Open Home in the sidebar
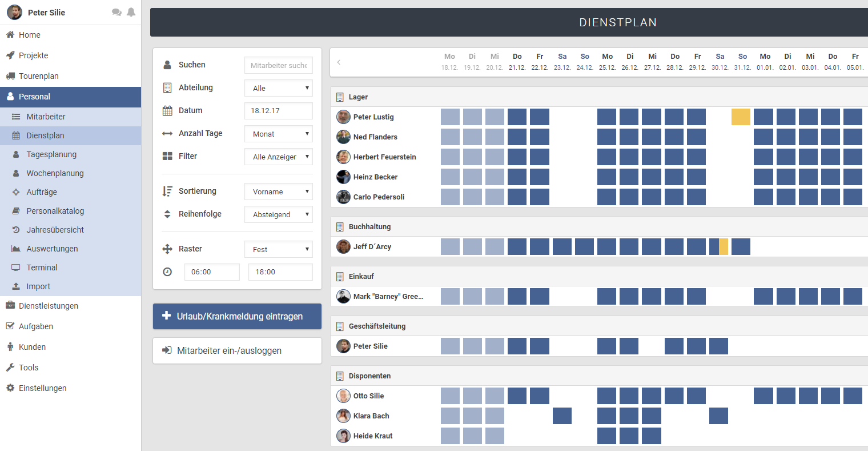Screen dimensions: 868x451 pos(70,35)
